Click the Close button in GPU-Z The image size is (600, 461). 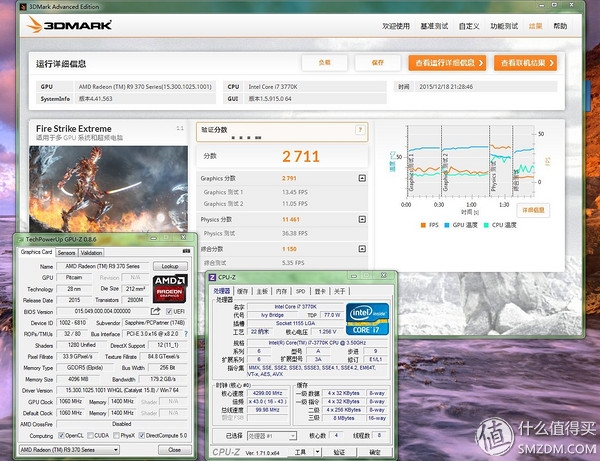tap(174, 450)
